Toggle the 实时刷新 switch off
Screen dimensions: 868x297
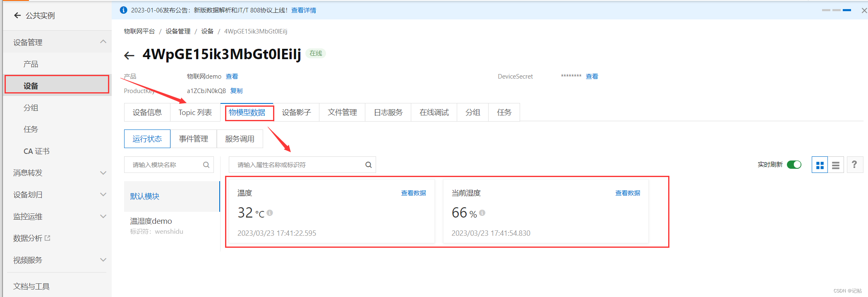(794, 165)
